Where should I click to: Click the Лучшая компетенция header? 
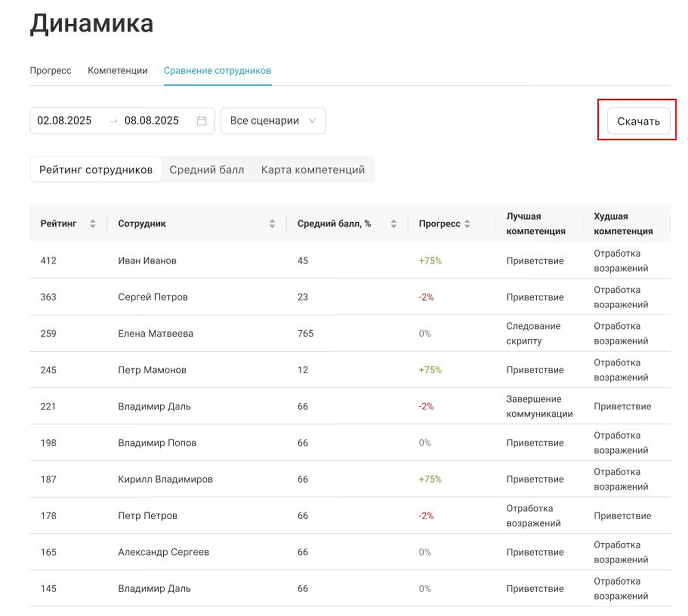[x=536, y=223]
